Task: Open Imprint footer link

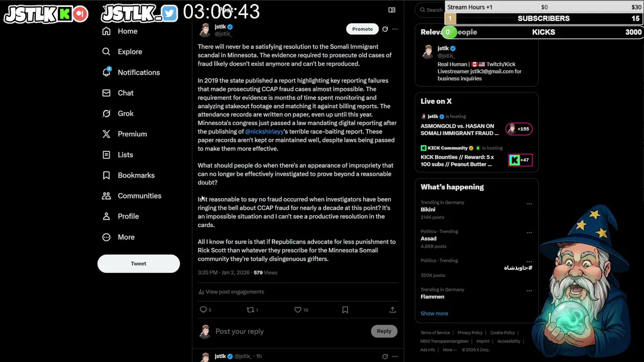Action: (483, 341)
